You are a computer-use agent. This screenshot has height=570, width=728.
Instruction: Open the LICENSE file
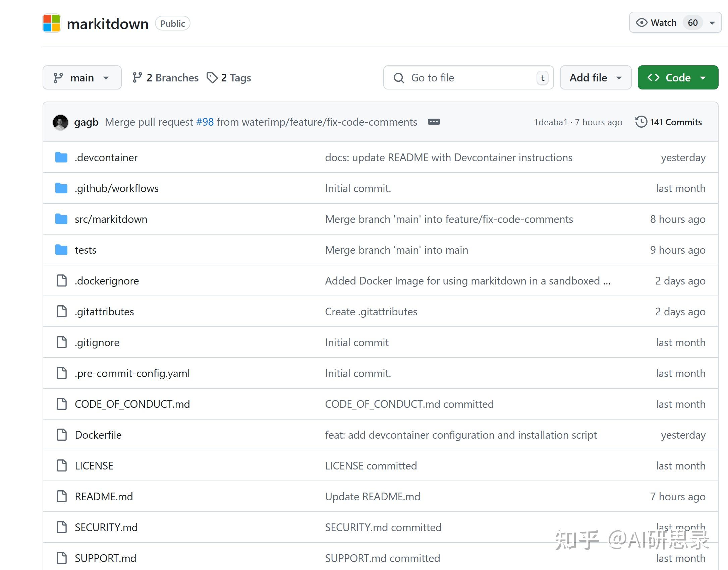94,466
